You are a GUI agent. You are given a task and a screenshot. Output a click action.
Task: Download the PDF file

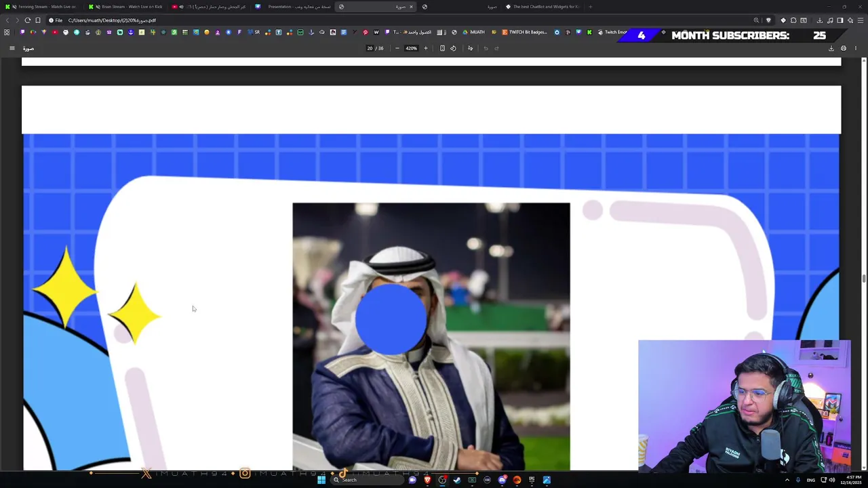click(x=831, y=48)
